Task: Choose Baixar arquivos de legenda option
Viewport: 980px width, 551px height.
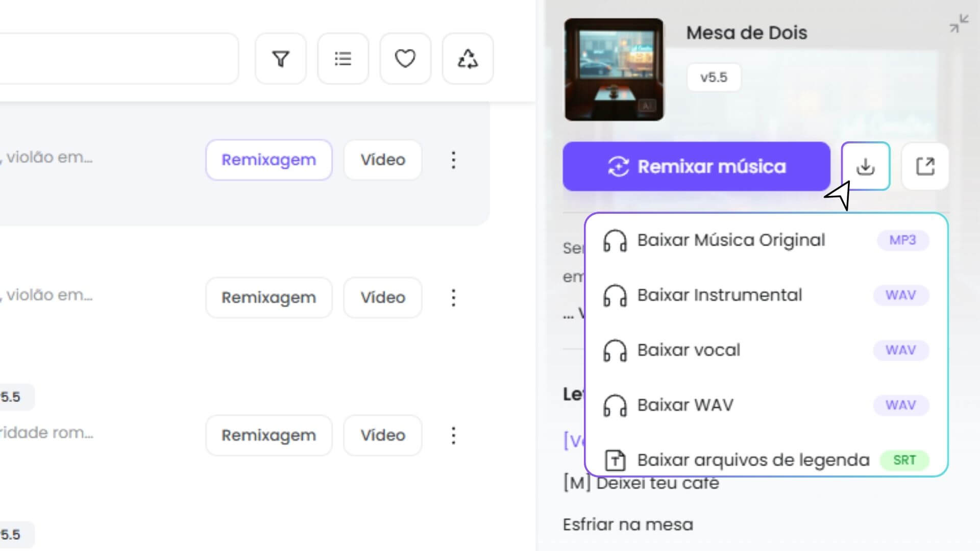Action: [x=753, y=460]
